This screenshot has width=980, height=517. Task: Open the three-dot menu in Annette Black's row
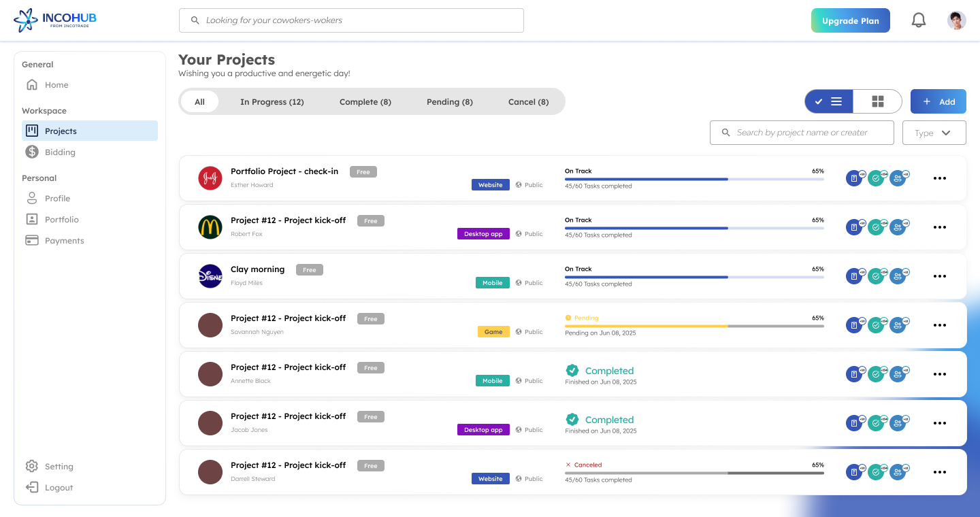(940, 374)
